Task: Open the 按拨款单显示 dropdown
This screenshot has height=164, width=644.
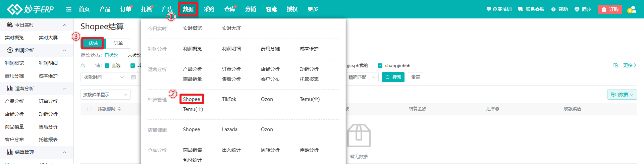Action: [106, 95]
